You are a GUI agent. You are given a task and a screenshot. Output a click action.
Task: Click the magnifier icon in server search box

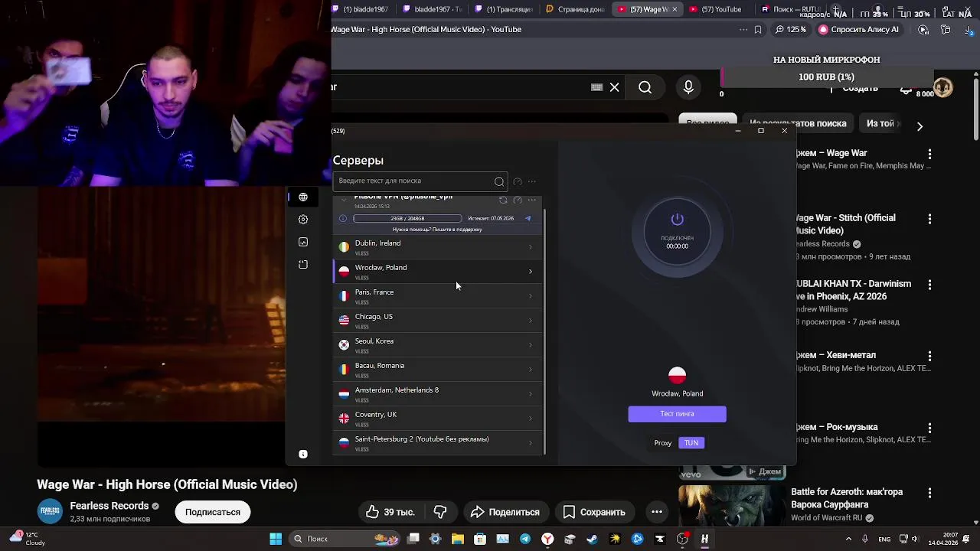point(499,181)
